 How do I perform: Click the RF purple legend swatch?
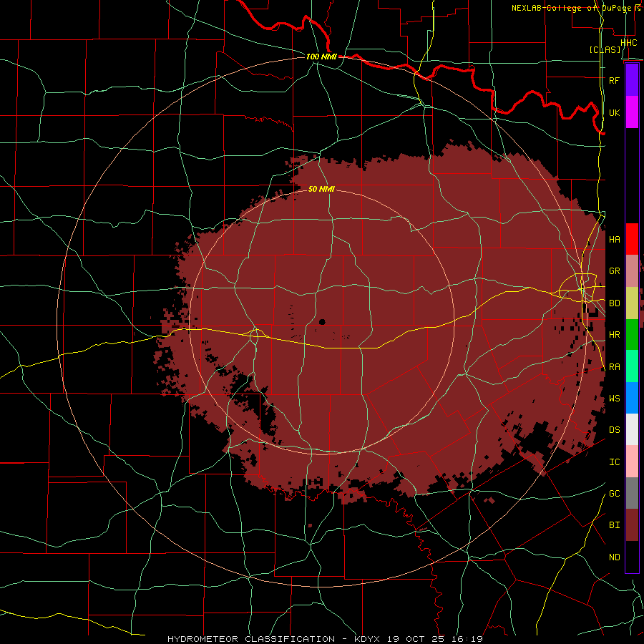tap(632, 80)
